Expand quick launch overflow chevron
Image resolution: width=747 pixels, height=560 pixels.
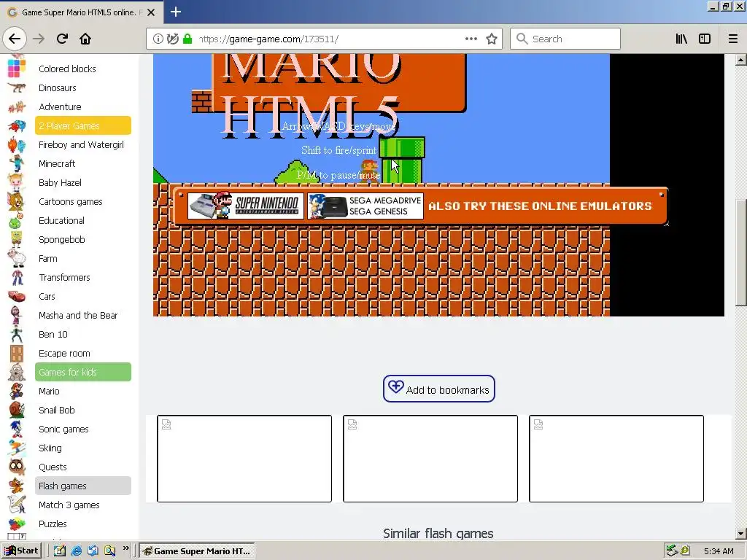125,548
